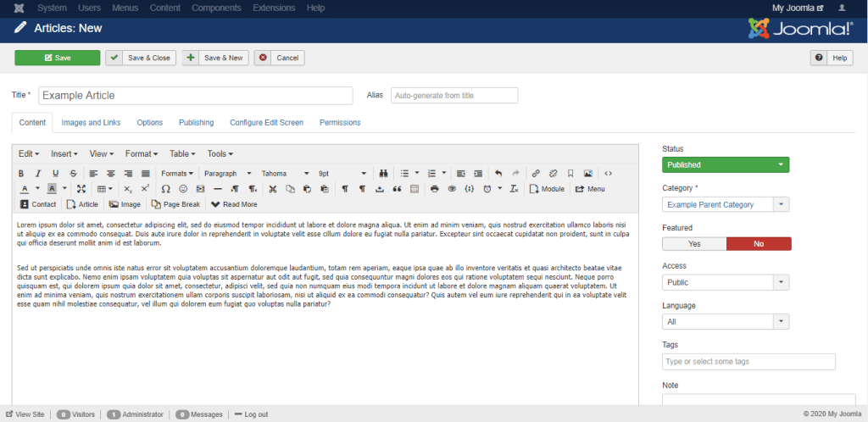This screenshot has width=868, height=422.
Task: Open the Permissions tab
Action: point(340,123)
